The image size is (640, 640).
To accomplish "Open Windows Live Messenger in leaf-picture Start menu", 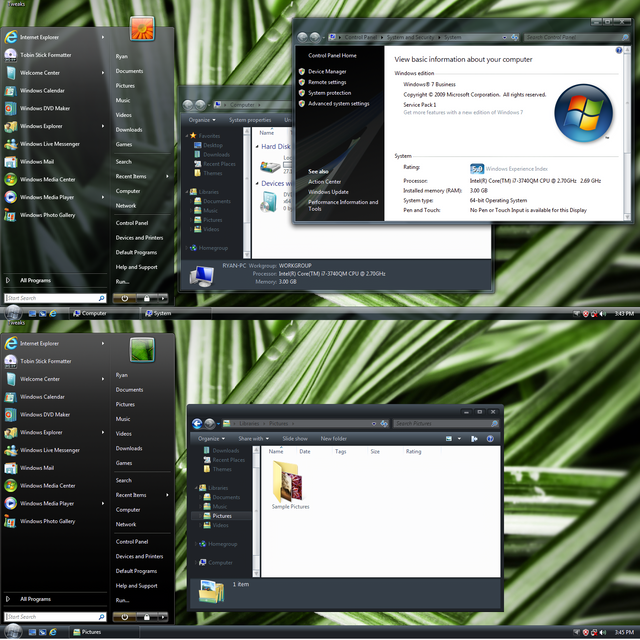I will tap(53, 450).
